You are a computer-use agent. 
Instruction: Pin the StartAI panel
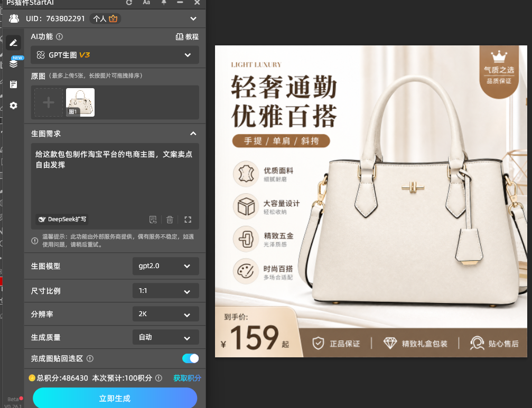point(164,2)
